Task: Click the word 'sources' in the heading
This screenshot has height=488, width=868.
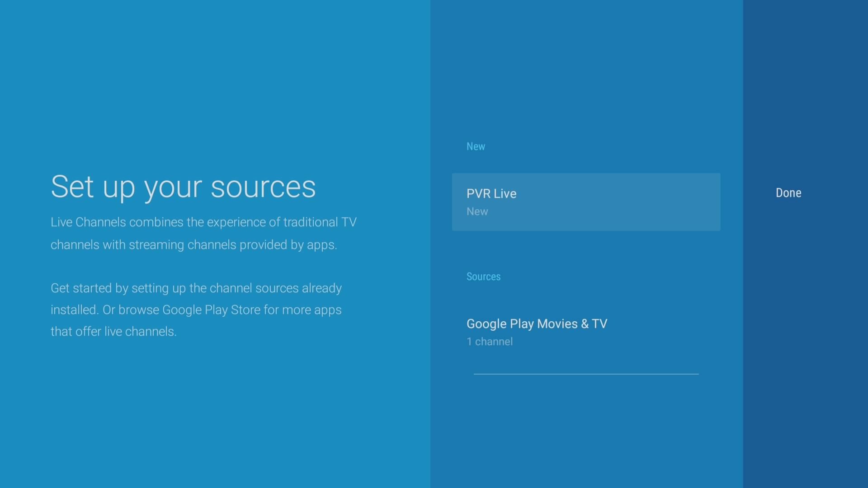Action: coord(263,187)
